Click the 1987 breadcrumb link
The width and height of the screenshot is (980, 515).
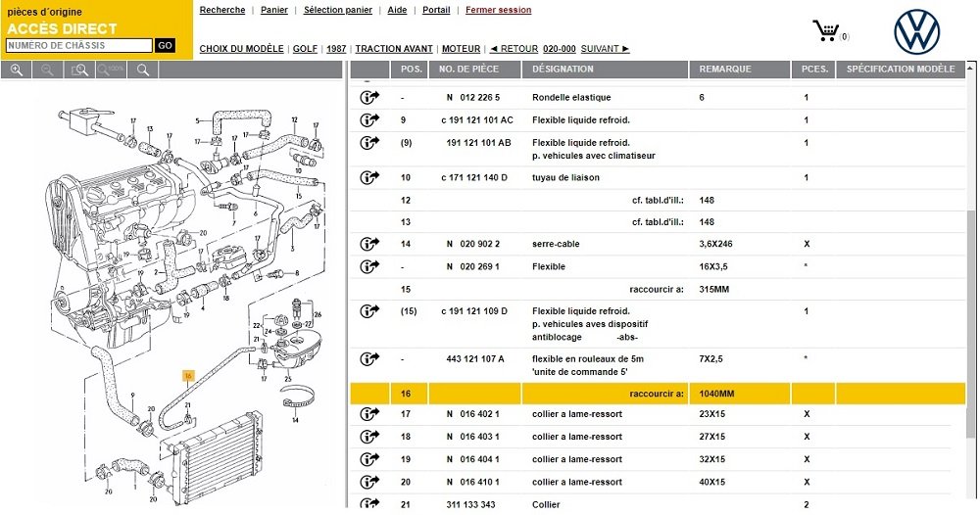[336, 49]
